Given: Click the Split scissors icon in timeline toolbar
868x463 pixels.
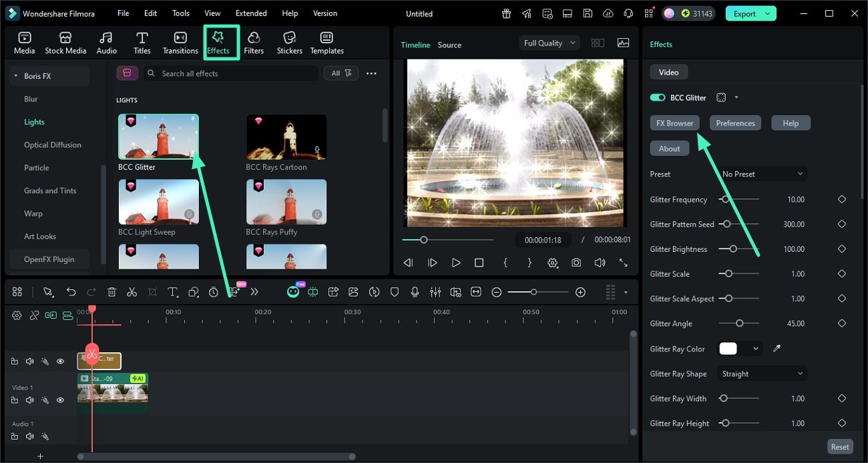Looking at the screenshot, I should 132,292.
